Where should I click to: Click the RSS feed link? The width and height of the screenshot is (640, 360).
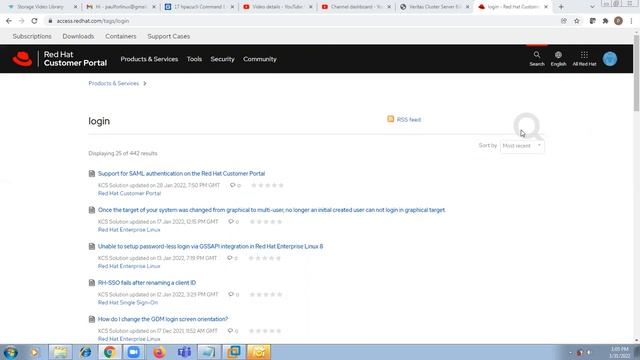tap(409, 120)
